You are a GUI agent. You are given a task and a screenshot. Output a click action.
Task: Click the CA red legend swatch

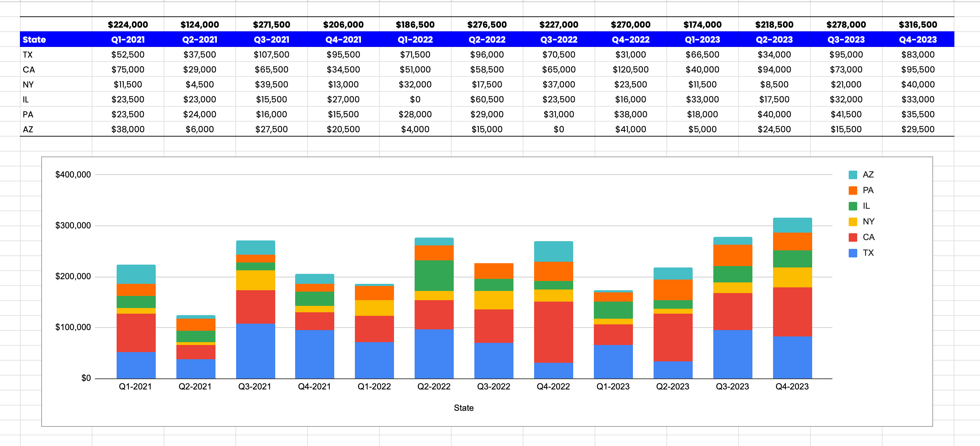(853, 237)
